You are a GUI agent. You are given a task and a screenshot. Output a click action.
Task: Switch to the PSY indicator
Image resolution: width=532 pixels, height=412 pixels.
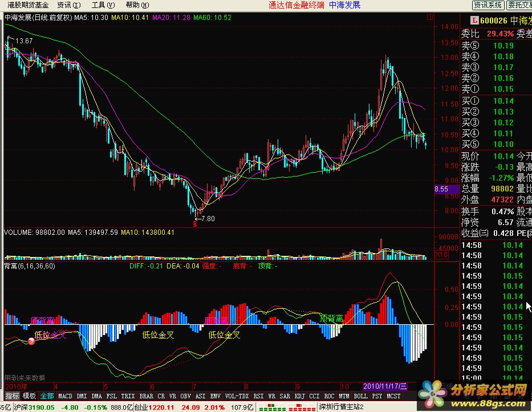377,396
